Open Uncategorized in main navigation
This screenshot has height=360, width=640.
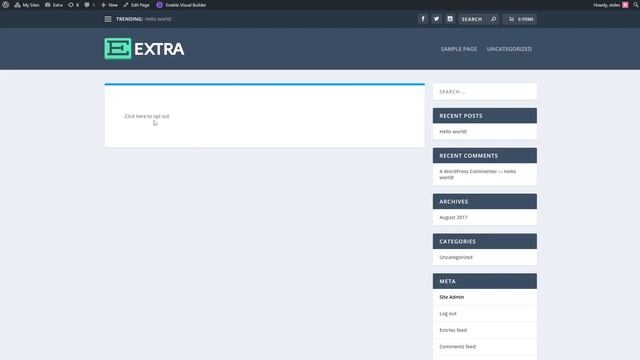coord(509,49)
